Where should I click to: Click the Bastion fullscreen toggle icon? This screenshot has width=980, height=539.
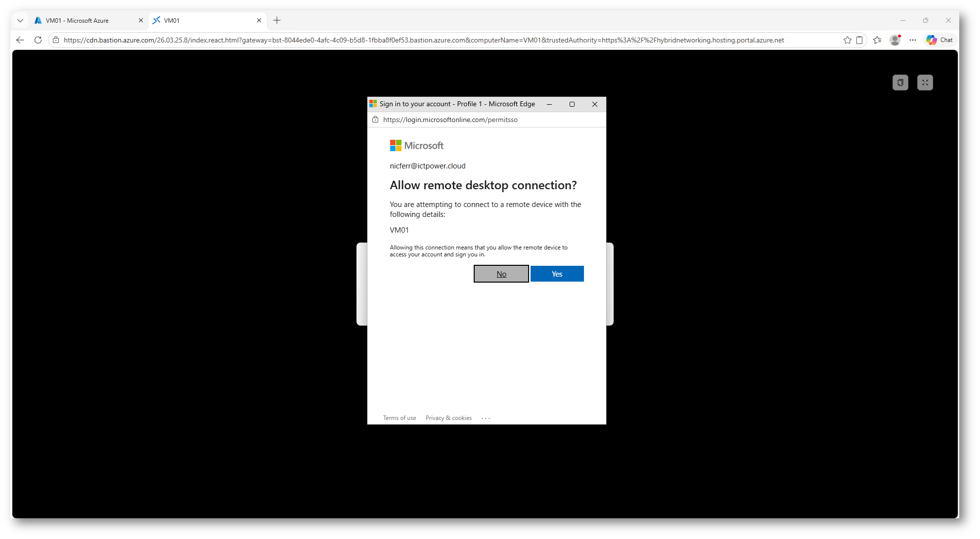[925, 83]
